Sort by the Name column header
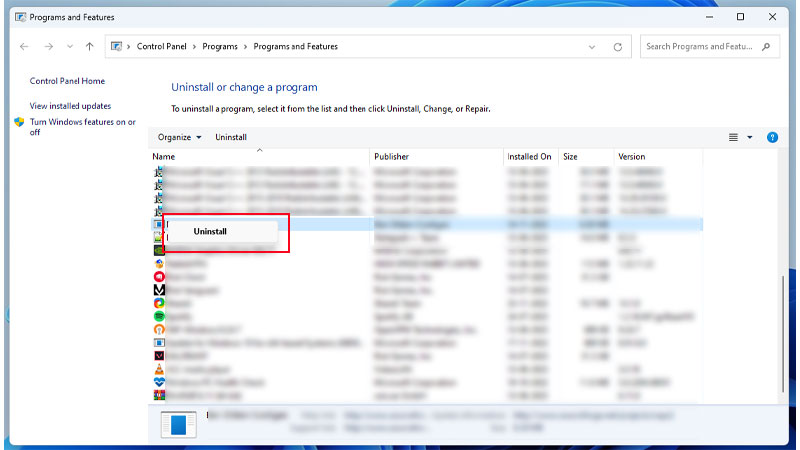 [x=259, y=157]
